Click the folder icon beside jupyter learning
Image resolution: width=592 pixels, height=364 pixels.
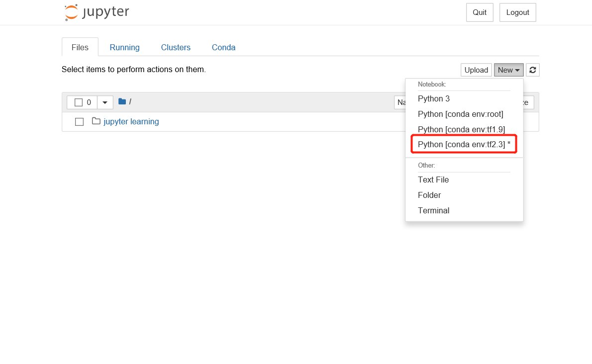[x=97, y=121]
